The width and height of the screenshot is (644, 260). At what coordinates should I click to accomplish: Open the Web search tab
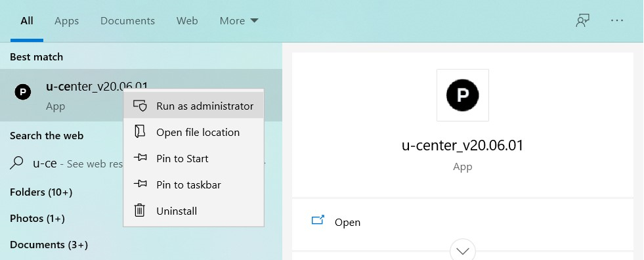pyautogui.click(x=187, y=21)
